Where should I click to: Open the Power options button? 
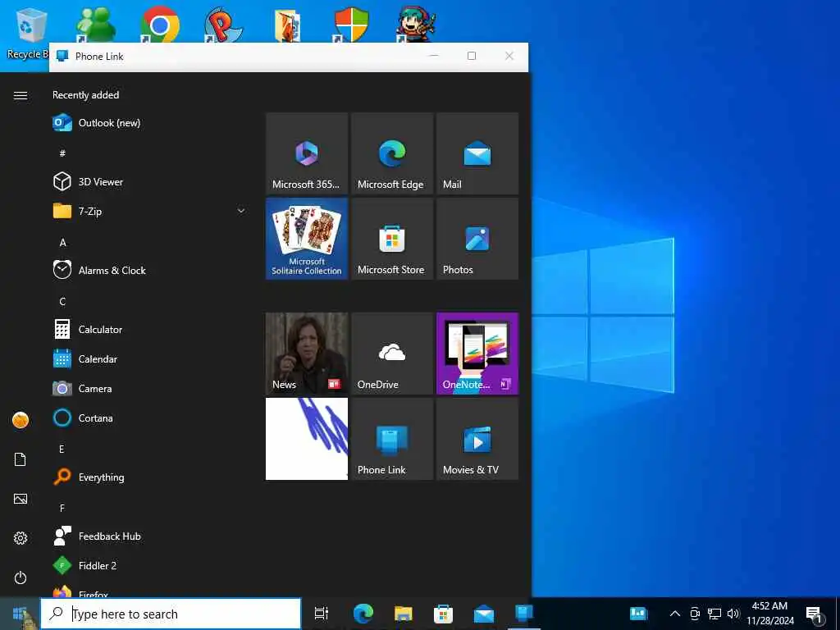[x=21, y=577]
